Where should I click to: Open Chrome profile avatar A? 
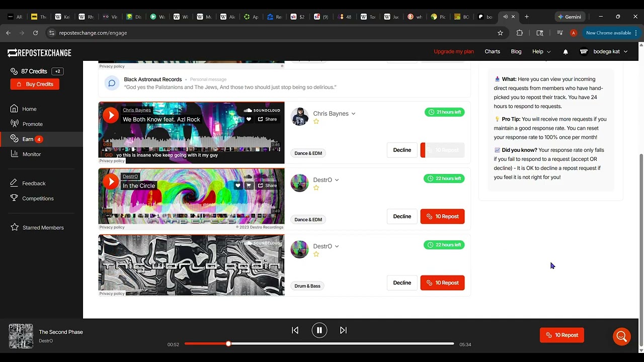click(574, 33)
